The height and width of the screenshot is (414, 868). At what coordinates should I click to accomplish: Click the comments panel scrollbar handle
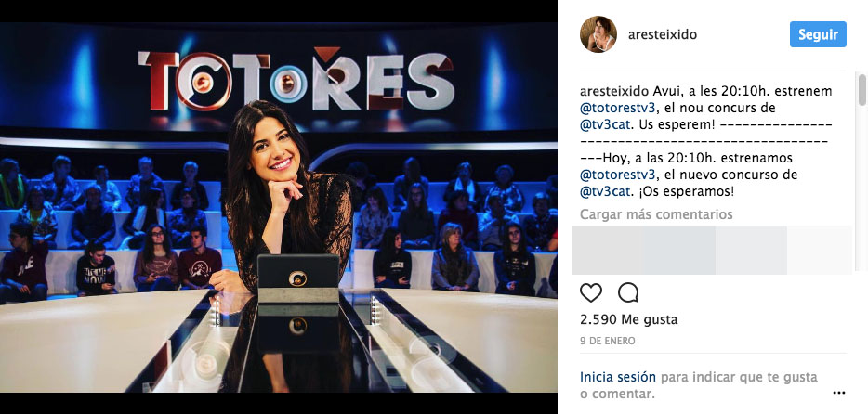click(861, 89)
